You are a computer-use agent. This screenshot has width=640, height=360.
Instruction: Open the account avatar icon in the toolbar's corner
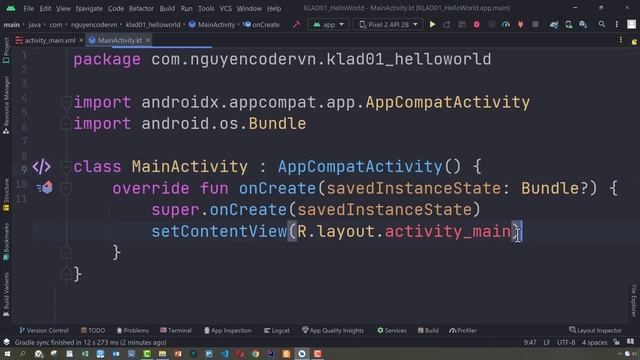(631, 24)
